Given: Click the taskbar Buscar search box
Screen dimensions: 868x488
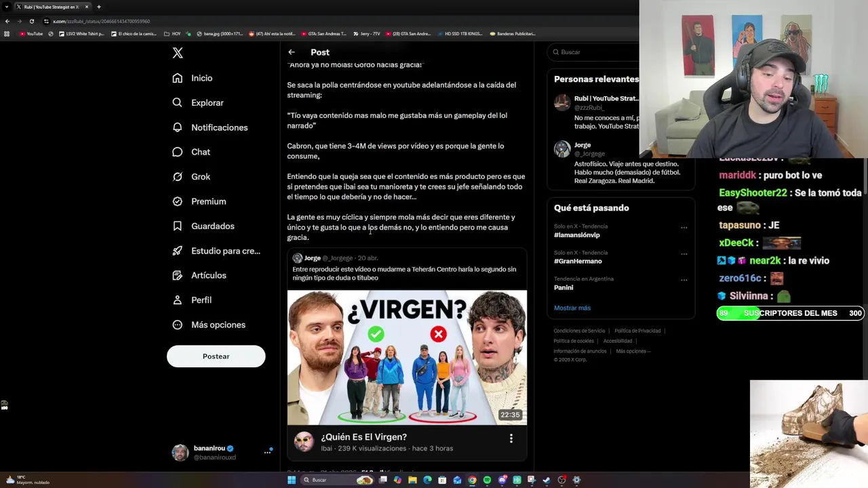Looking at the screenshot, I should point(338,480).
